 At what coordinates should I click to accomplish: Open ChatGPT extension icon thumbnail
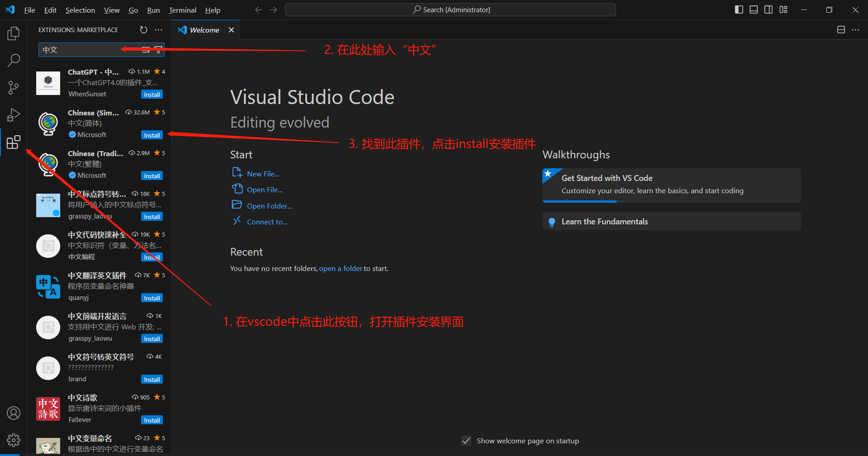(48, 83)
